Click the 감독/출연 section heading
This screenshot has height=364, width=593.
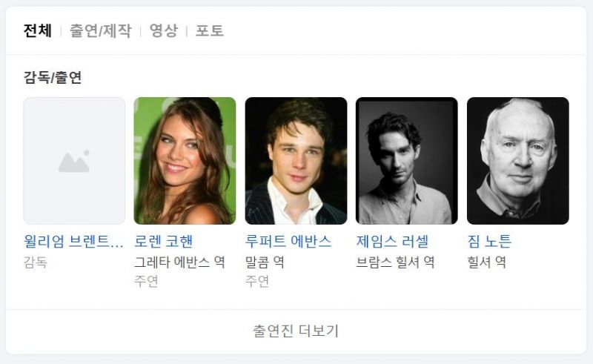(53, 77)
